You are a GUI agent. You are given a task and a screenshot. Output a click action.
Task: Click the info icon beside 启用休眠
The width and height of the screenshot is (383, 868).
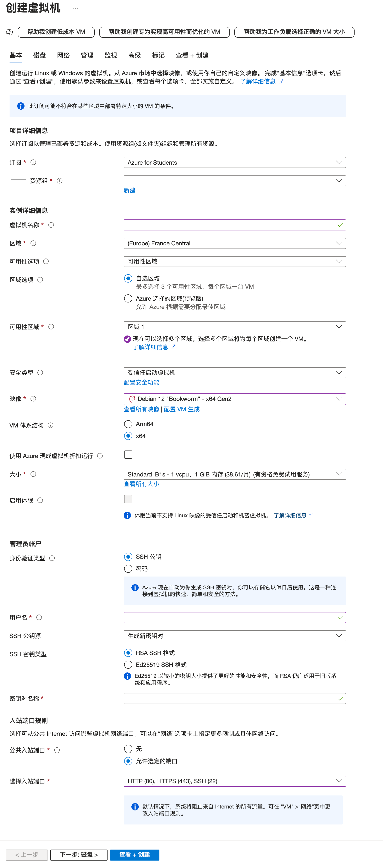[x=40, y=500]
